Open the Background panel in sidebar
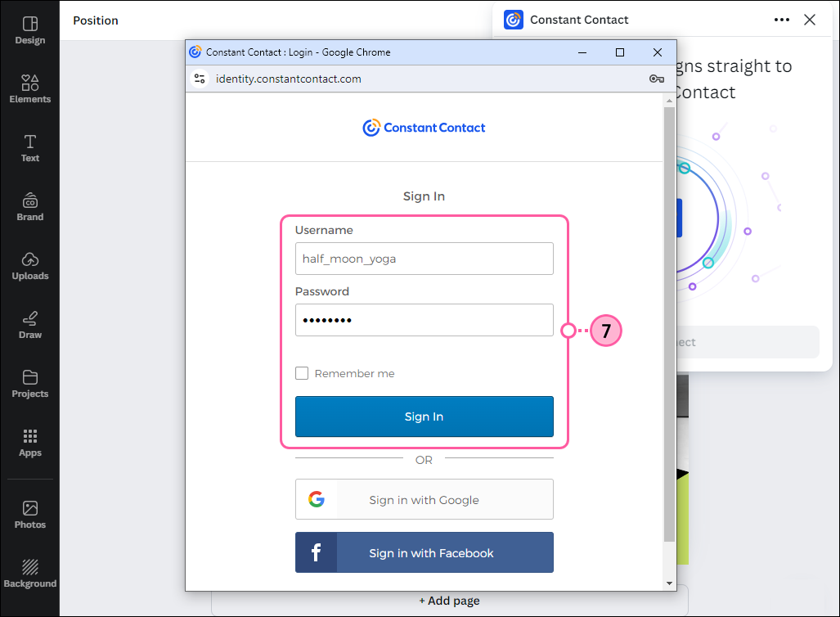The image size is (840, 617). (x=30, y=574)
